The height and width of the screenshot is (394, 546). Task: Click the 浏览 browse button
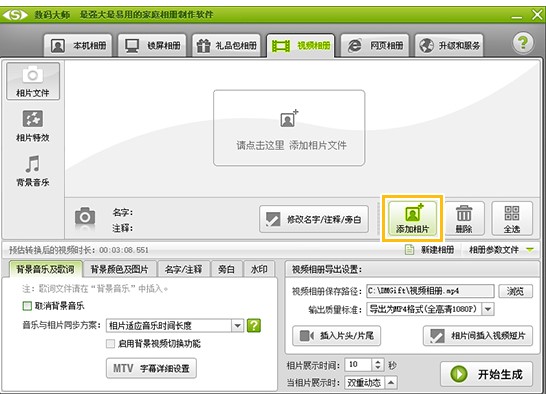click(x=515, y=291)
